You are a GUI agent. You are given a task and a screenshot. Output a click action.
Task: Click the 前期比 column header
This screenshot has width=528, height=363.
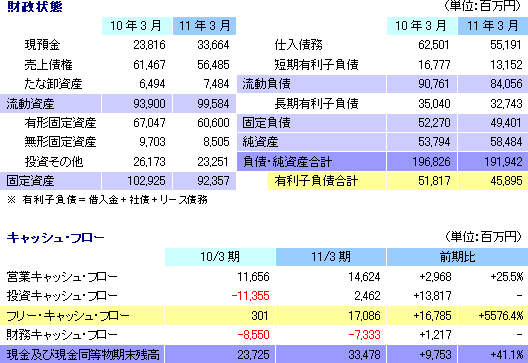pyautogui.click(x=457, y=257)
